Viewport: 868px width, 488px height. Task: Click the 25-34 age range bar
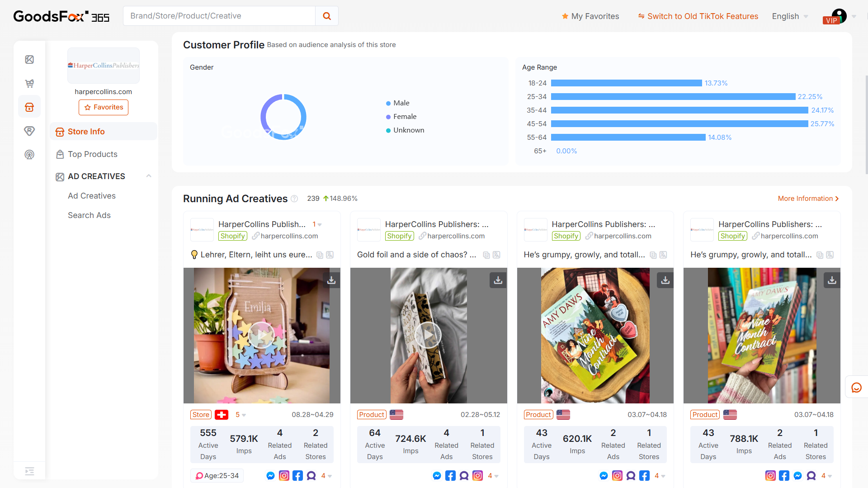[673, 97]
